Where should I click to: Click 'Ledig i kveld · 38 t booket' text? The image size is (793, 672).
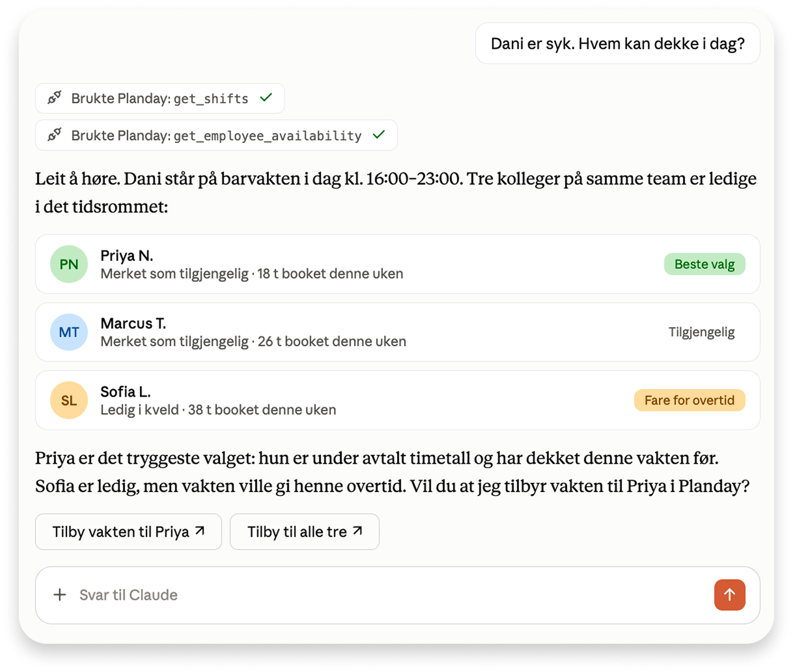(x=218, y=410)
